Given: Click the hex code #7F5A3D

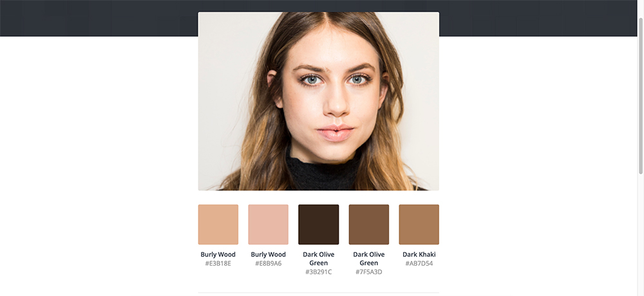Looking at the screenshot, I should click(369, 272).
